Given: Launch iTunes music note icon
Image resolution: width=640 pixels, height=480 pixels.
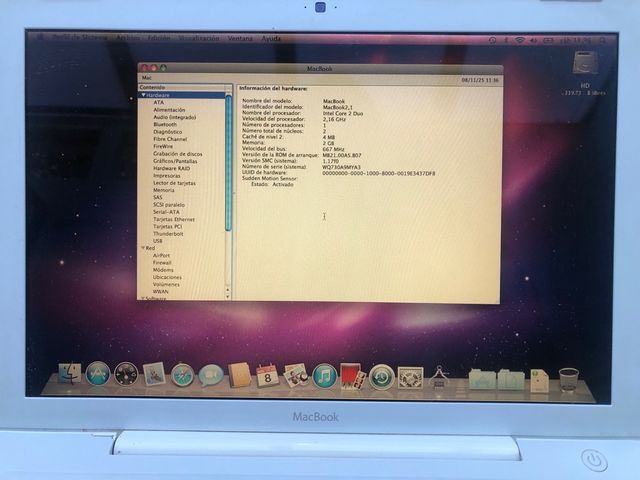Looking at the screenshot, I should coord(325,376).
